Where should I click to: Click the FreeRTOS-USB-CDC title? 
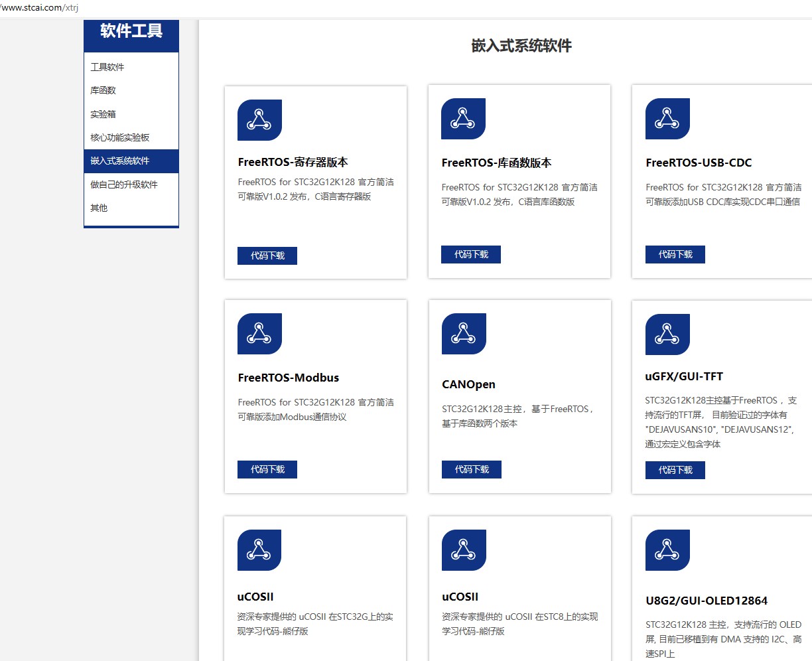pos(699,163)
